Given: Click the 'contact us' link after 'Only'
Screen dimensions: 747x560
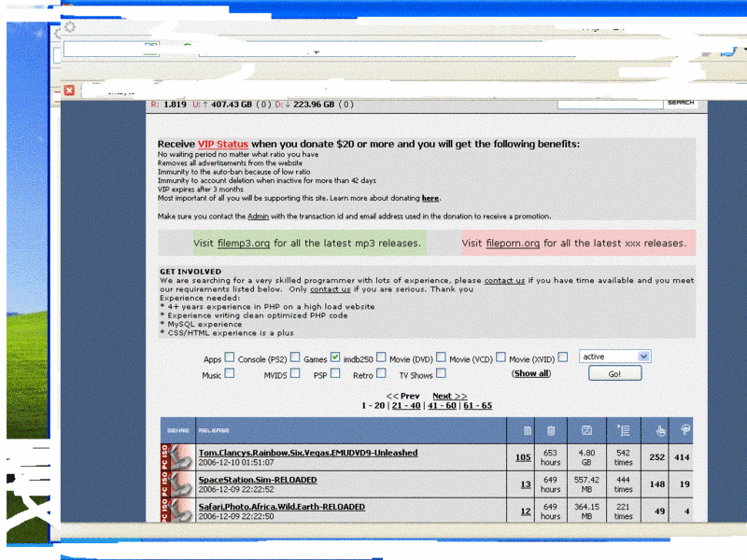Looking at the screenshot, I should (331, 289).
